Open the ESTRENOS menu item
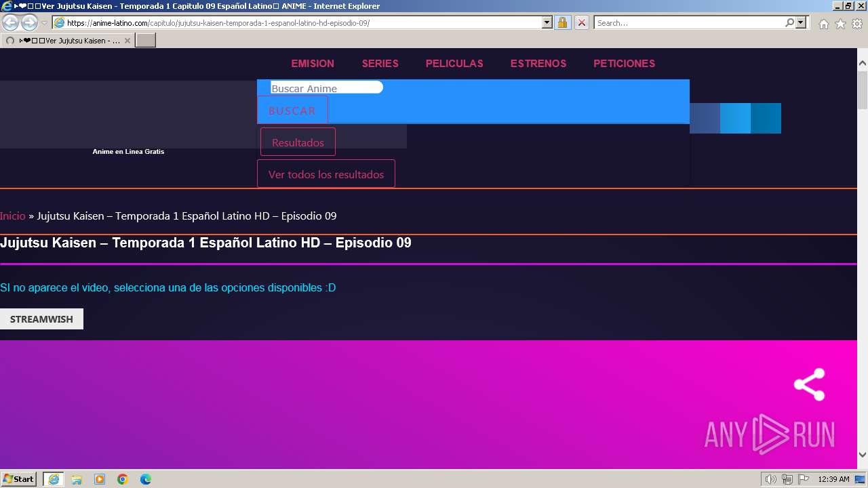868x488 pixels. pyautogui.click(x=538, y=64)
